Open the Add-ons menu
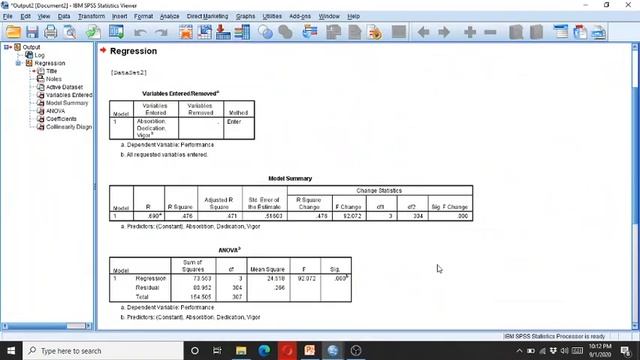The height and width of the screenshot is (360, 640). [300, 16]
